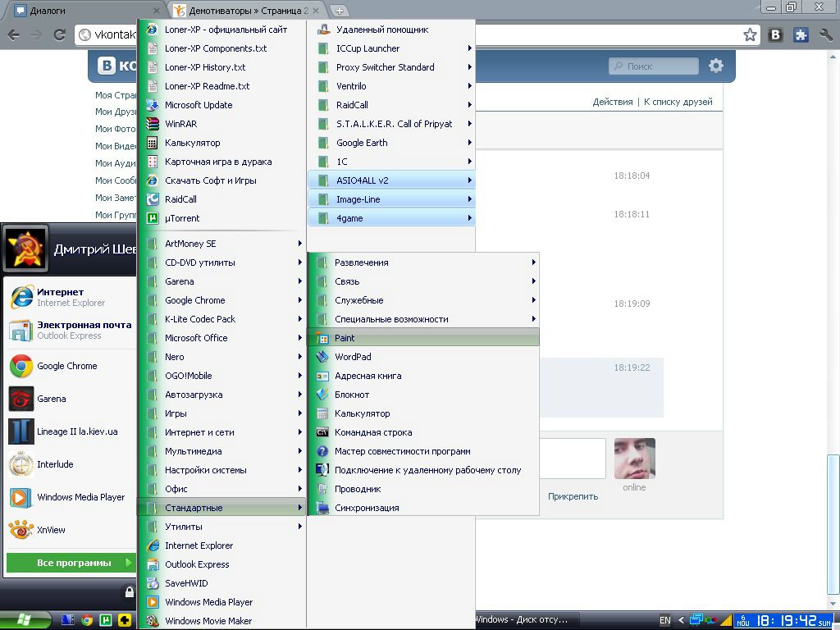This screenshot has height=630, width=840.
Task: Expand the Microsoft Office group
Action: point(221,338)
